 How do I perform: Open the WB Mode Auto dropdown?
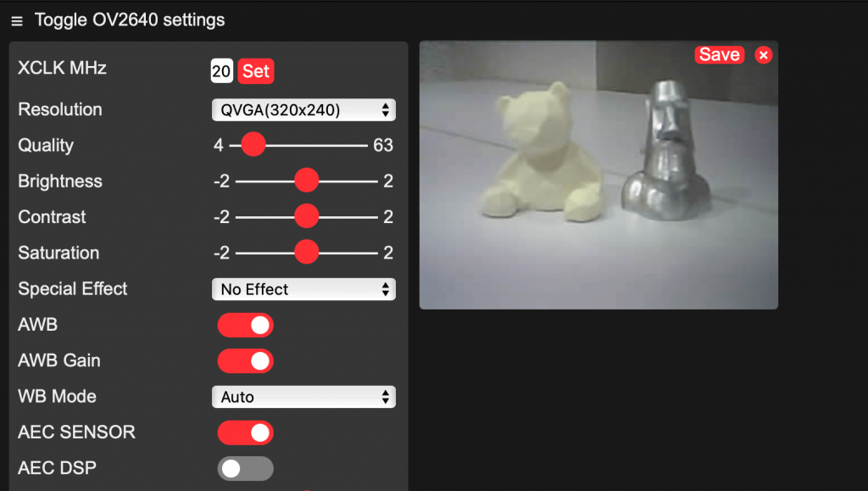click(x=303, y=397)
